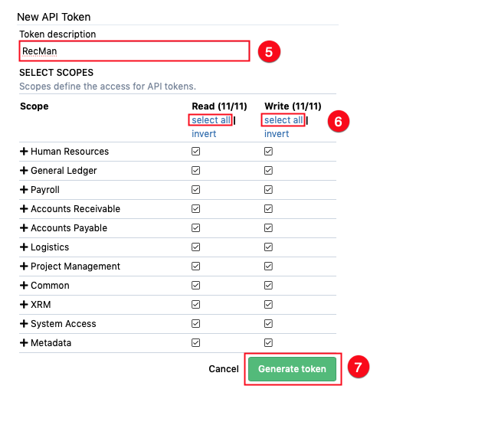Expand the Logistics scope row
498x448 pixels.
tap(24, 247)
